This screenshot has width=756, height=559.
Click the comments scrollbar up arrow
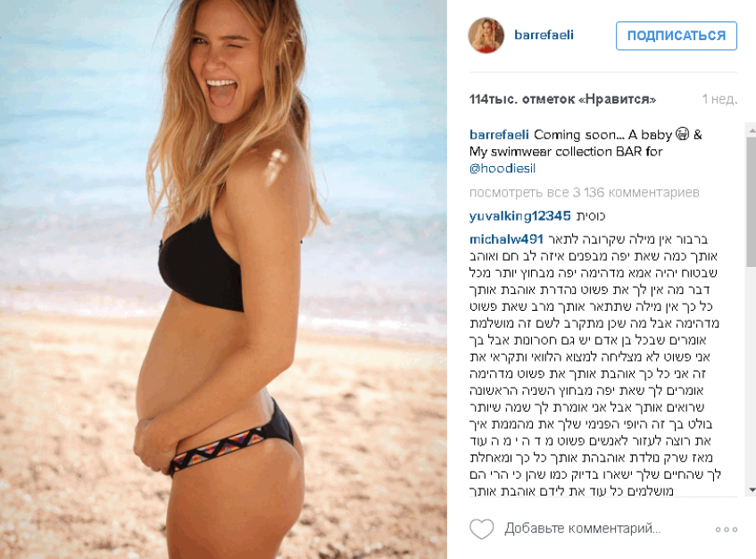pyautogui.click(x=752, y=130)
